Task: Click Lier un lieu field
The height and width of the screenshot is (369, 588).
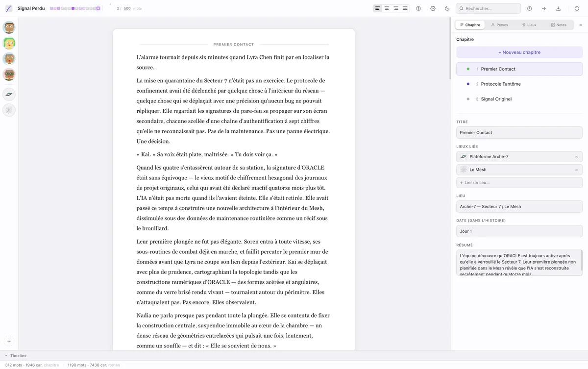Action: click(x=519, y=183)
